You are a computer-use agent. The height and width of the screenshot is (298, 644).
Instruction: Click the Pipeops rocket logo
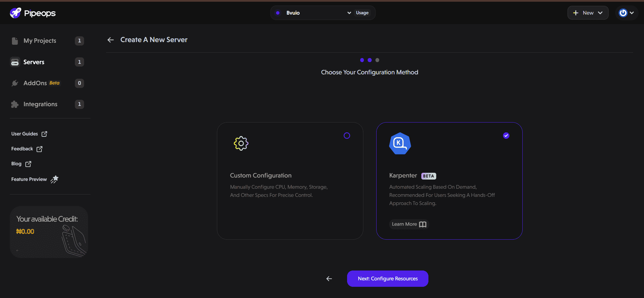pyautogui.click(x=16, y=13)
